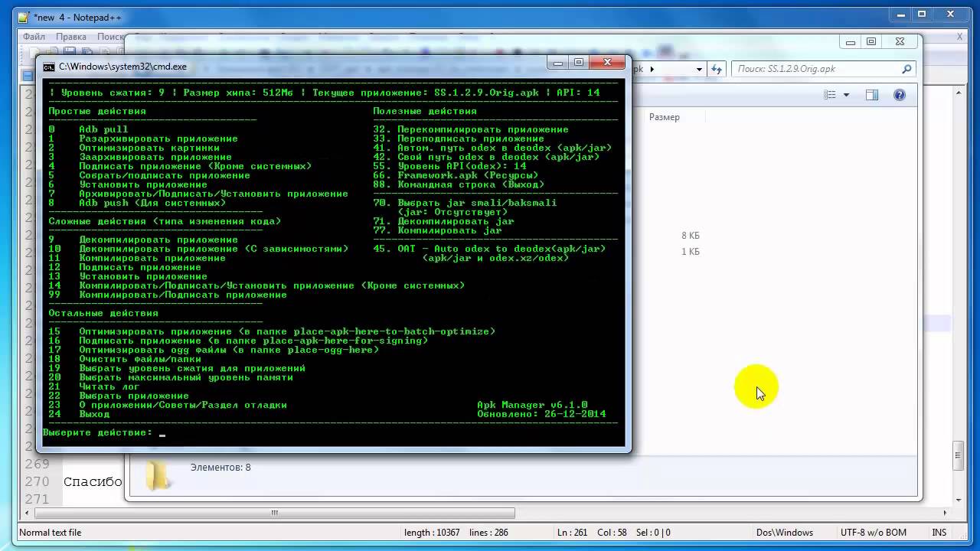980x551 pixels.
Task: Open the Файл menu in Notepad++
Action: click(x=34, y=37)
